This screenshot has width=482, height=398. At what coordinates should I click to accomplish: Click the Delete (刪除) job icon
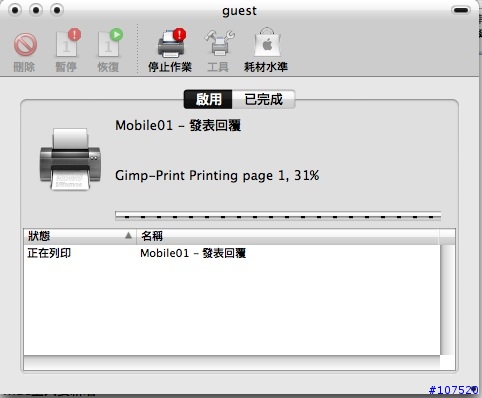click(25, 45)
